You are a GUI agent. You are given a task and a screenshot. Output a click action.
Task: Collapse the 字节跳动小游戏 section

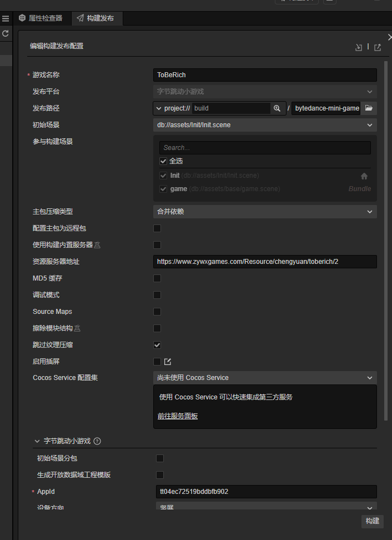click(37, 441)
